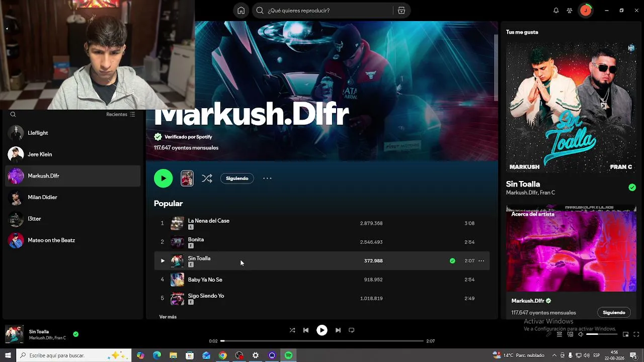This screenshot has width=644, height=362.
Task: Show hidden system tray icons chevron
Action: 554,355
